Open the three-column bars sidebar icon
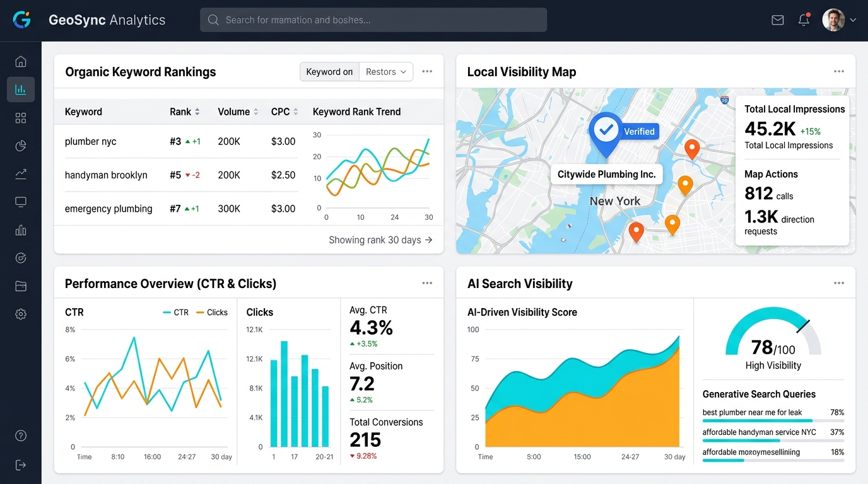868x484 pixels. 21,230
